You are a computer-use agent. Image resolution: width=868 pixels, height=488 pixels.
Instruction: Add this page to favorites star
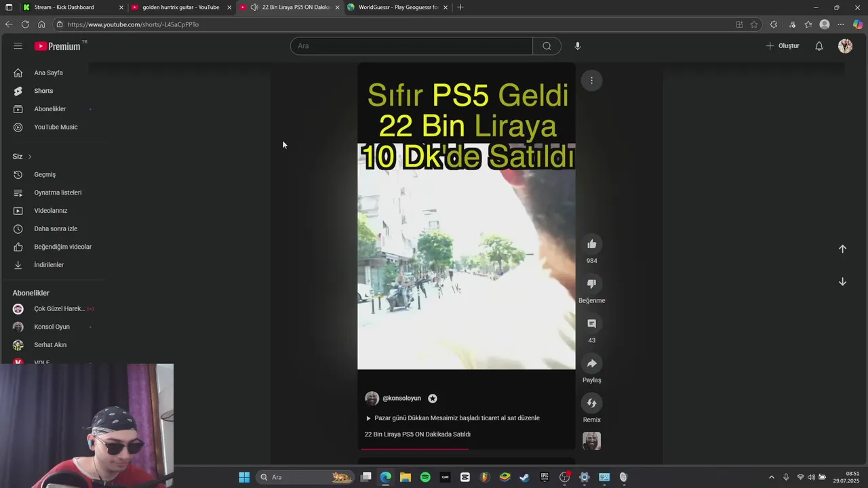click(x=754, y=24)
